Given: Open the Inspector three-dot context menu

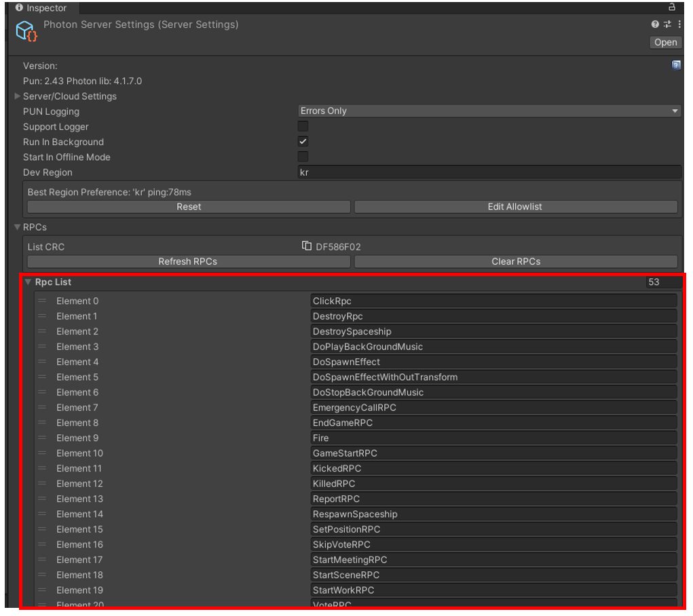Looking at the screenshot, I should 679,24.
